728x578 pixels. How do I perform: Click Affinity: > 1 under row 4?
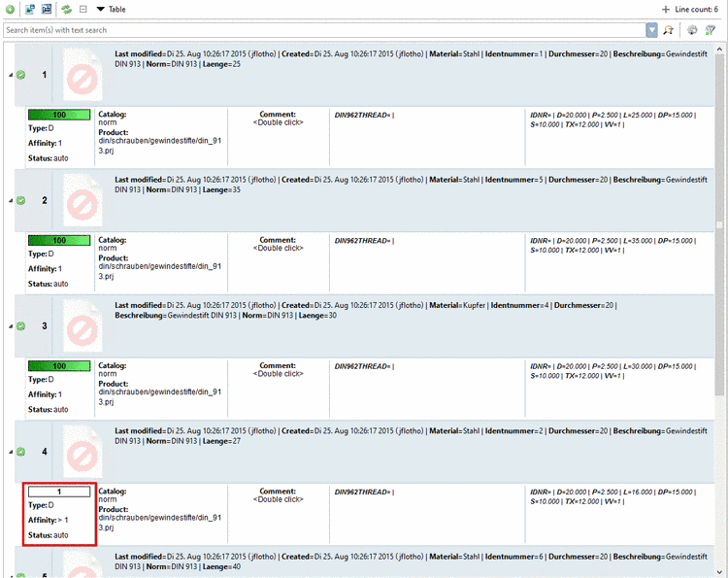pyautogui.click(x=49, y=520)
